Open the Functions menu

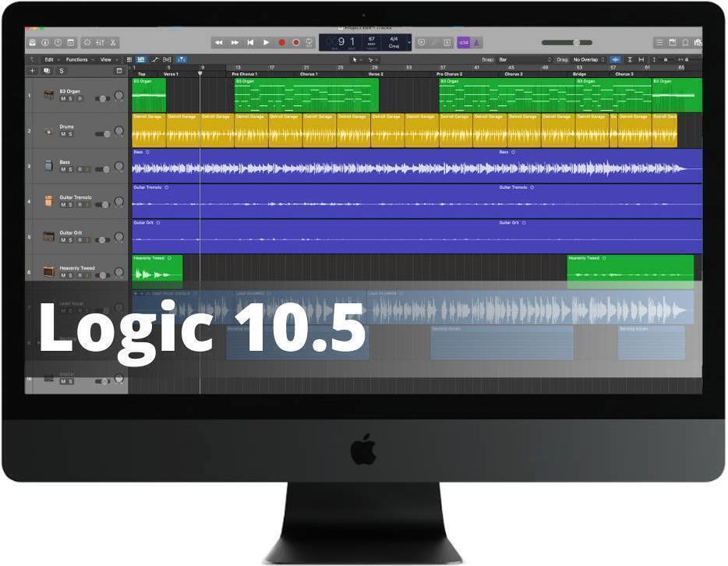click(76, 58)
